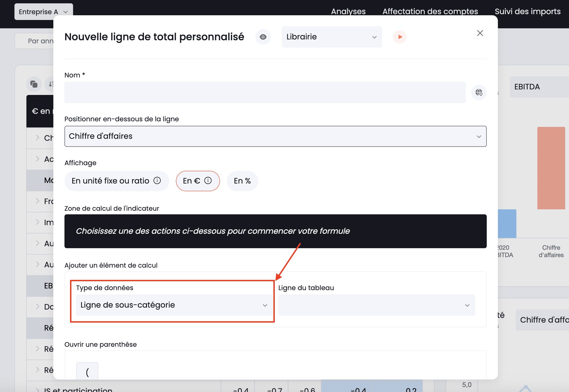Viewport: 569px width, 392px height.
Task: Click the info icon in the 'En €' option
Action: pos(208,181)
